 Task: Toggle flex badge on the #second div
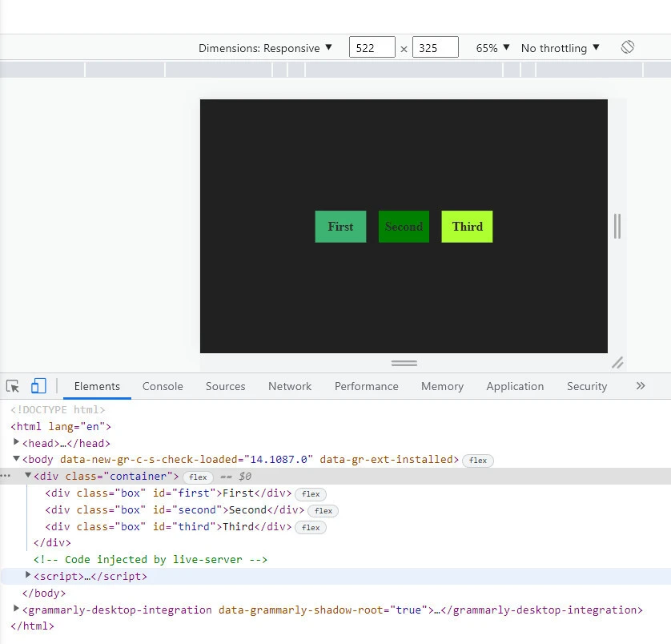click(323, 511)
